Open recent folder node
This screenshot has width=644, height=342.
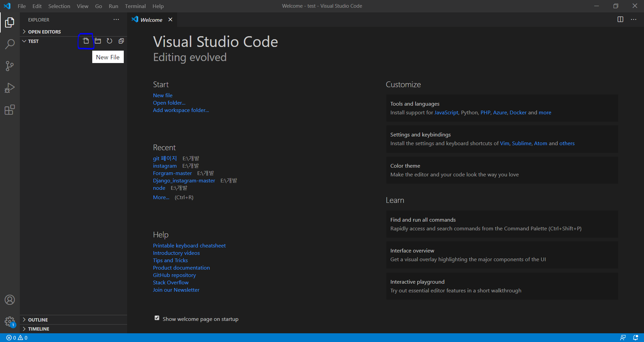click(x=159, y=188)
